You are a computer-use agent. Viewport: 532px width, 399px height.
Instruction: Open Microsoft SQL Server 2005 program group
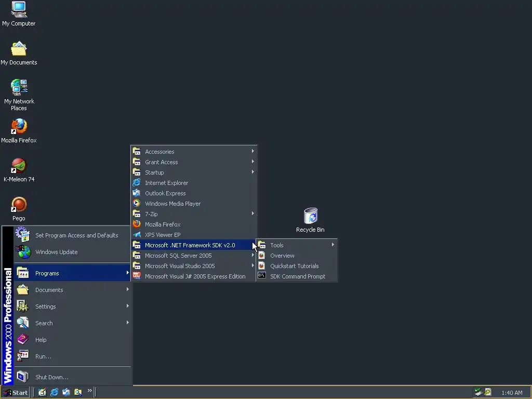tap(194, 256)
